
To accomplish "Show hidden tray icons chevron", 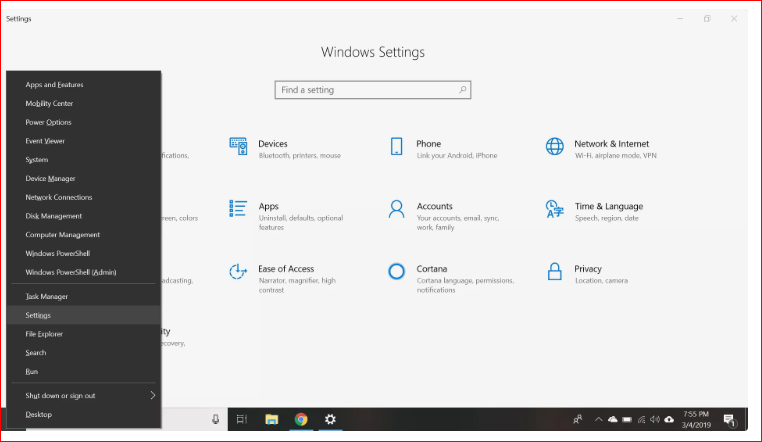I will pyautogui.click(x=599, y=419).
